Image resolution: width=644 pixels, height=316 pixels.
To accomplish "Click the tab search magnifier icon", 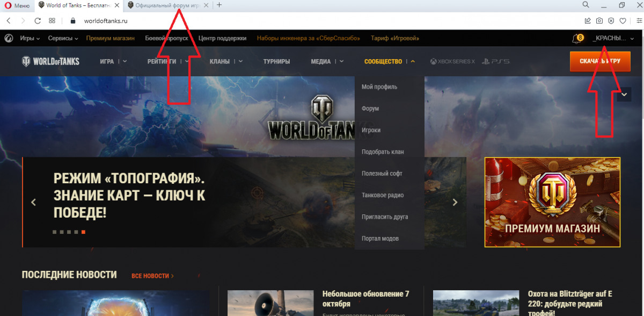I will click(586, 5).
